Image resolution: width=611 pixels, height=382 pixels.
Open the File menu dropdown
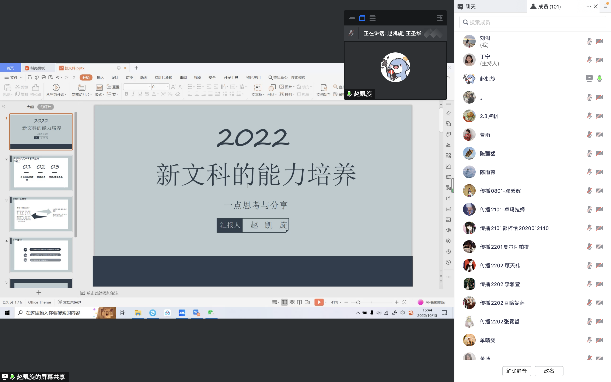pos(13,78)
